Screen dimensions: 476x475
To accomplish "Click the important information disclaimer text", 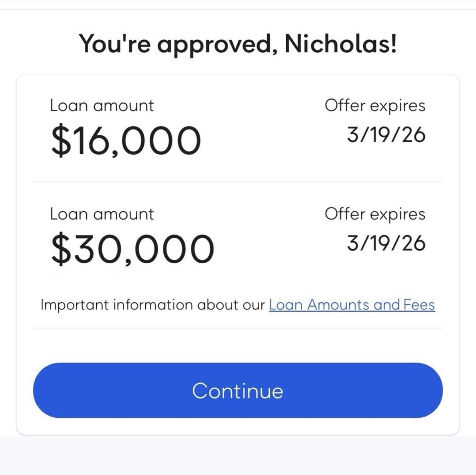I will click(151, 305).
